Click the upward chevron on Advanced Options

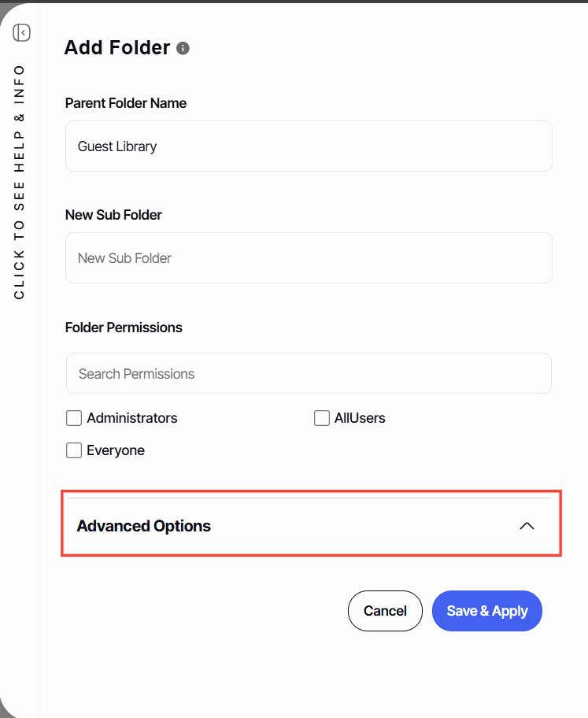527,525
